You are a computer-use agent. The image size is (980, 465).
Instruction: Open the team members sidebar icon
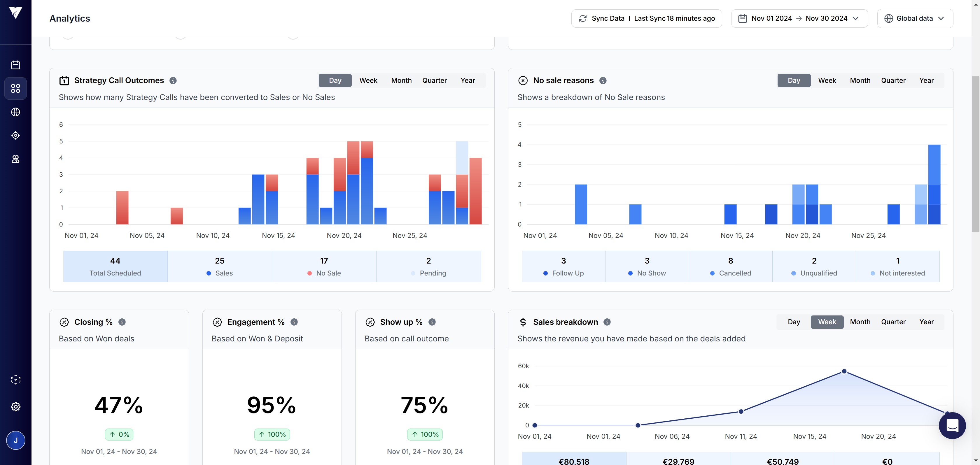tap(15, 159)
